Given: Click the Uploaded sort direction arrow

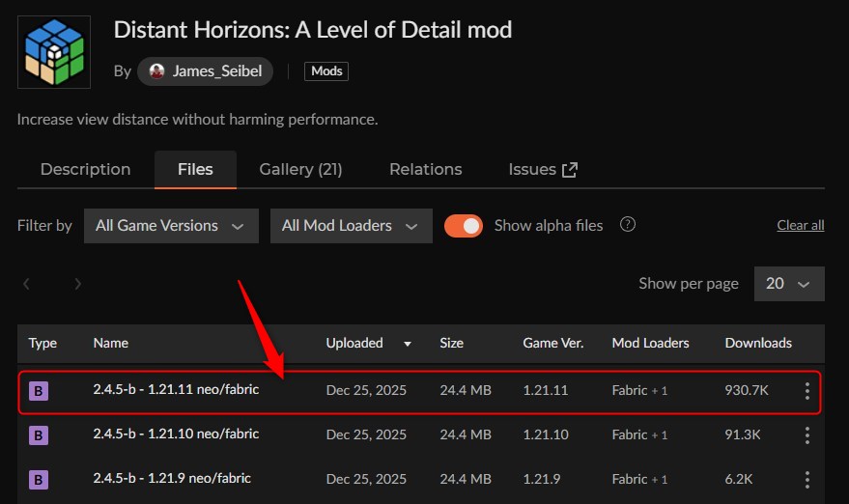Looking at the screenshot, I should [408, 344].
